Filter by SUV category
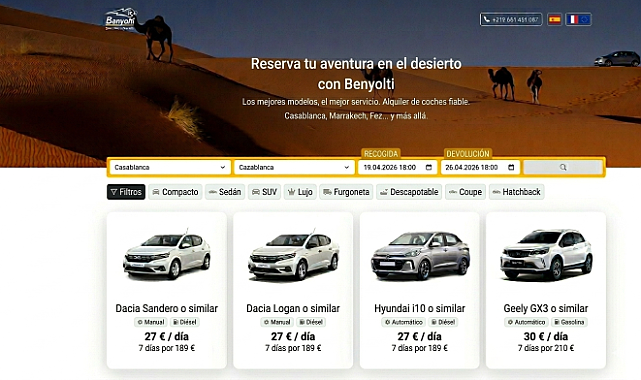Image resolution: width=641 pixels, height=380 pixels. pyautogui.click(x=264, y=192)
